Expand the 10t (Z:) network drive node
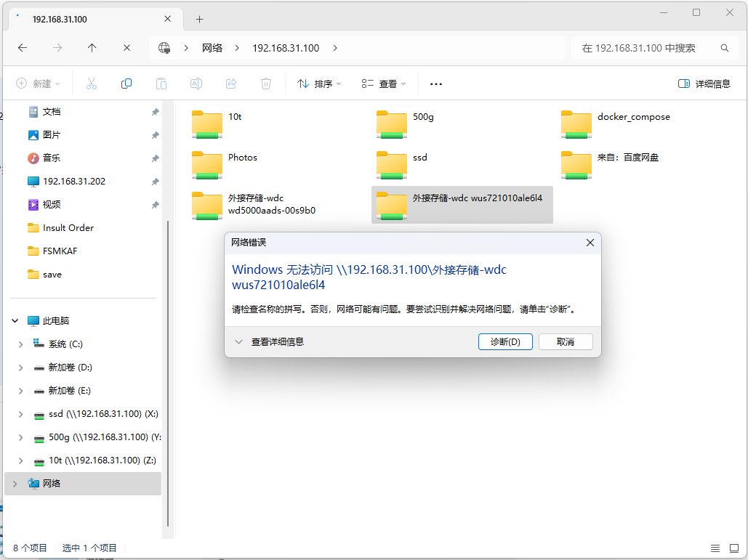This screenshot has height=560, width=748. [x=20, y=460]
